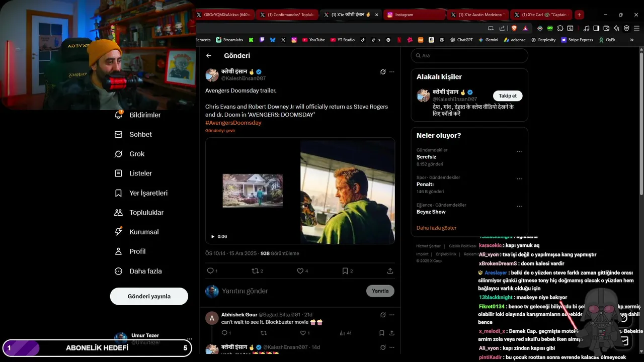Play the Avengers trailer video
Screen dimensions: 644x362
[213, 236]
